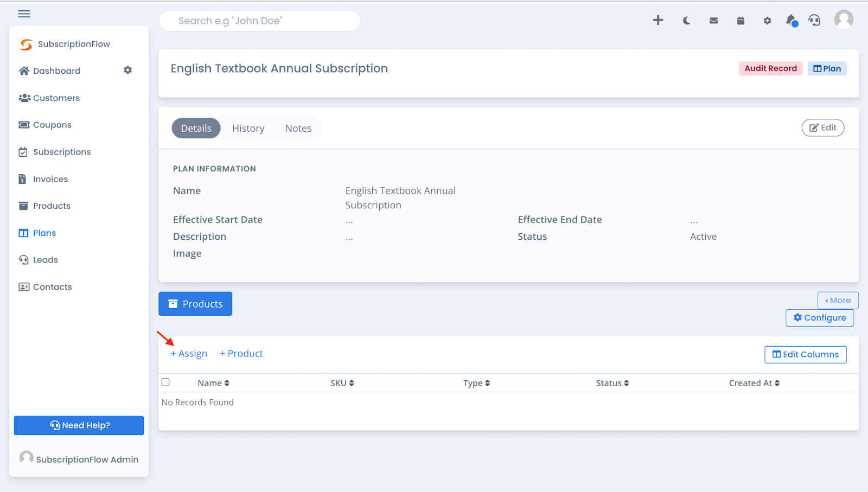Click the Active status value
Viewport: 868px width, 492px height.
pos(703,237)
